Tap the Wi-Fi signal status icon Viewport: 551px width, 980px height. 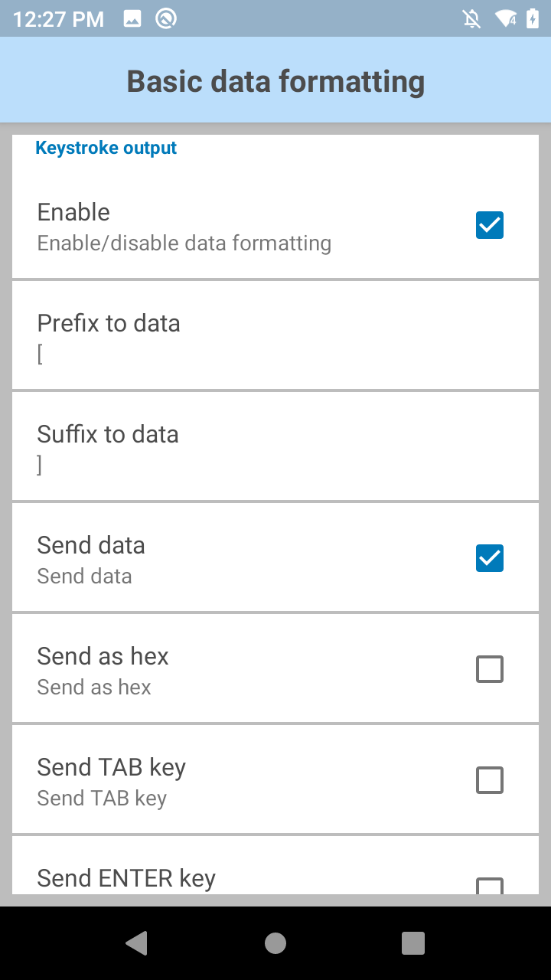coord(505,19)
